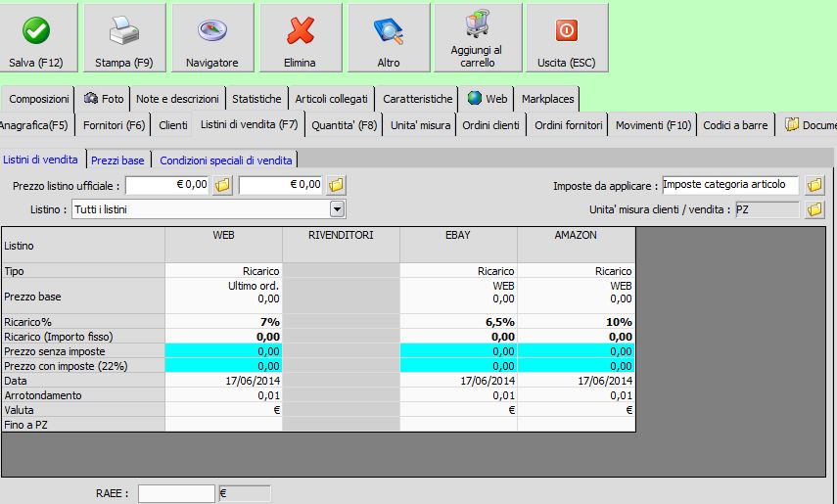Switch to the Unita' misura tab

point(420,125)
